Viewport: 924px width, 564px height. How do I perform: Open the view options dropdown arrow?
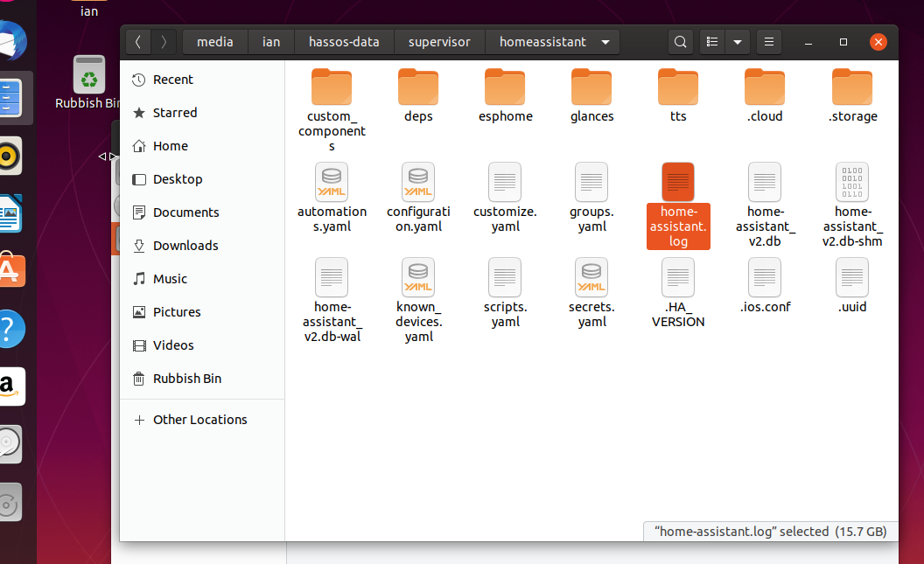(738, 42)
